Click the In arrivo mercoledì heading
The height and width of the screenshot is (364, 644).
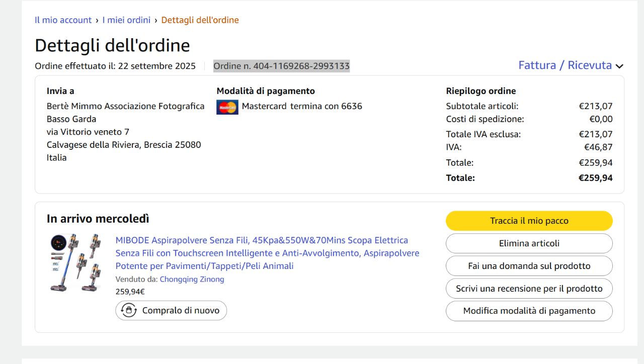click(98, 219)
